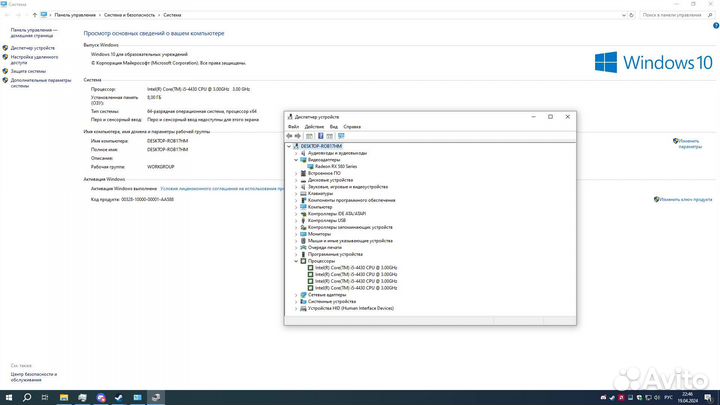Click the blue help question mark in System window
Viewport: 720px width, 405px height.
(x=716, y=26)
